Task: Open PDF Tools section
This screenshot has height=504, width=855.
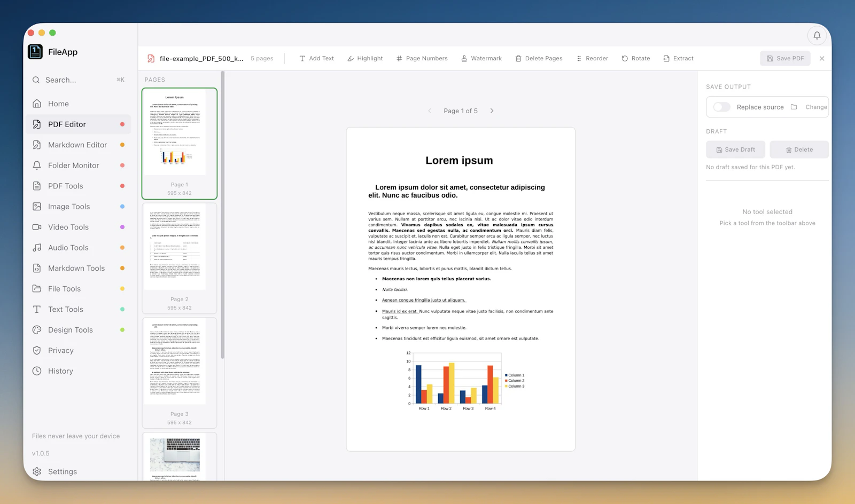Action: click(x=79, y=186)
